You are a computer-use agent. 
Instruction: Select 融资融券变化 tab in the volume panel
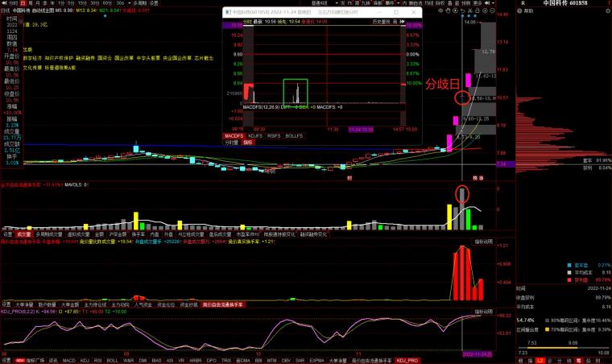(313, 234)
